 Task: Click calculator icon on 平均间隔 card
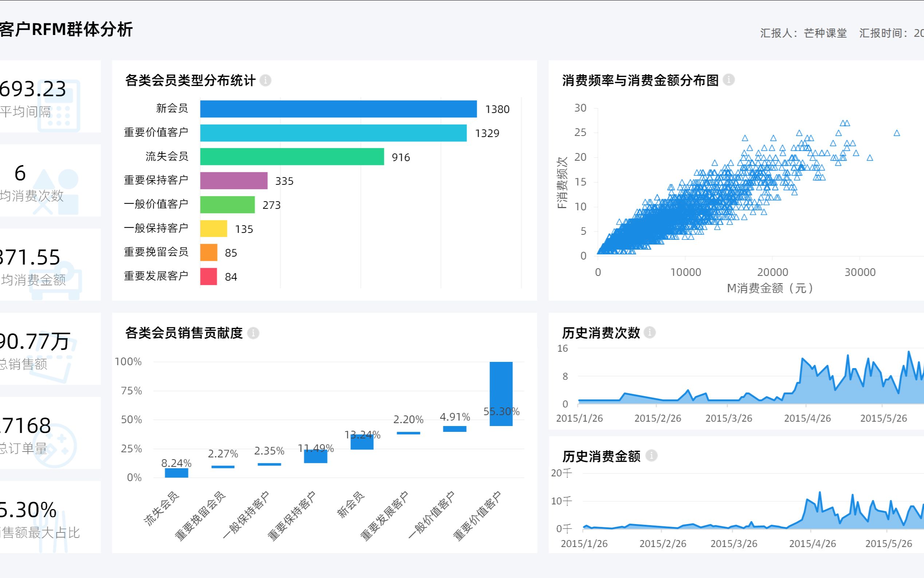coord(60,106)
